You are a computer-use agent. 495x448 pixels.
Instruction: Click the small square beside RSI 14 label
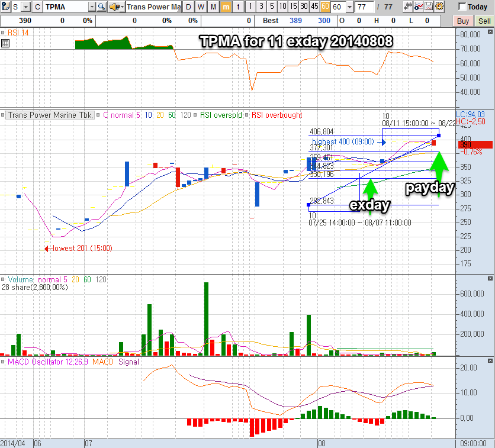coord(3,33)
